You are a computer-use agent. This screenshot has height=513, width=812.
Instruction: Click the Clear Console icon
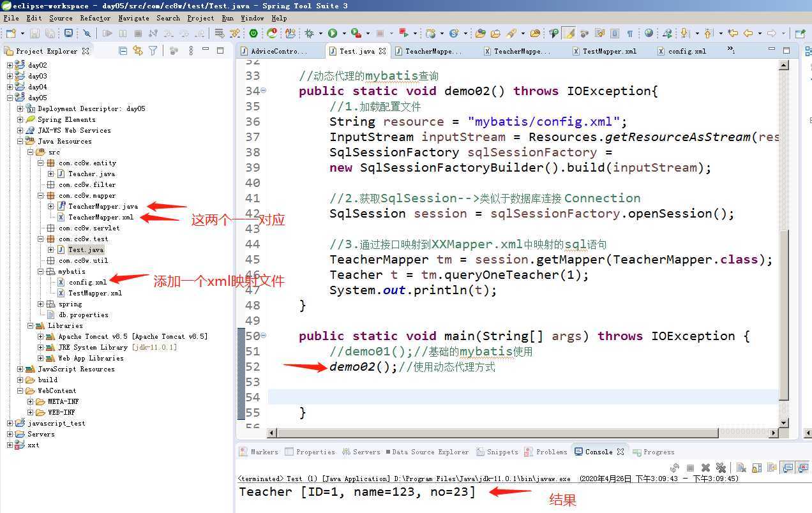[741, 468]
